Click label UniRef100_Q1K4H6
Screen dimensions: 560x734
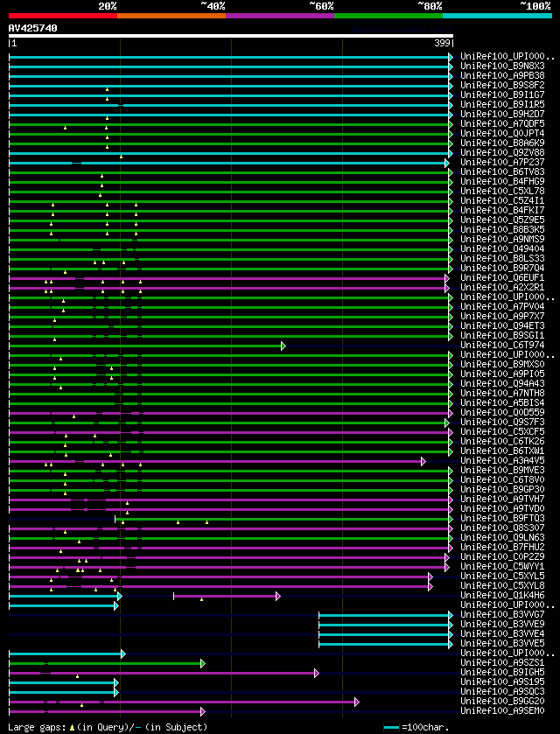[502, 595]
